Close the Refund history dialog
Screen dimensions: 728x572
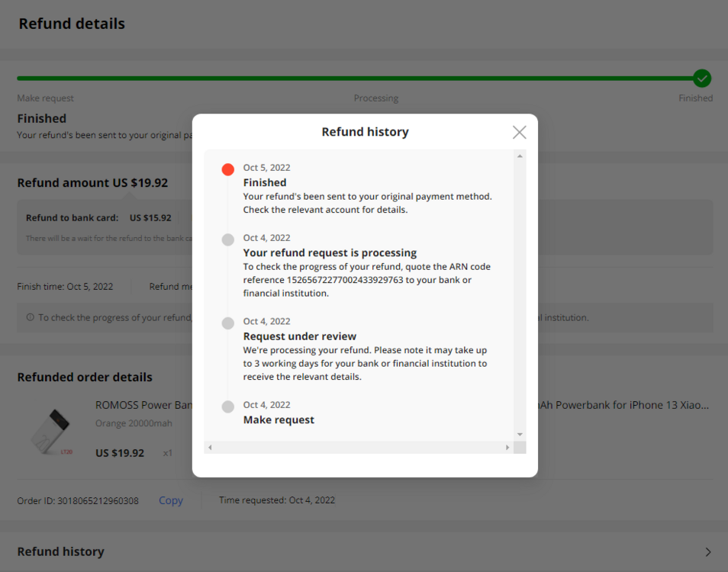[520, 132]
